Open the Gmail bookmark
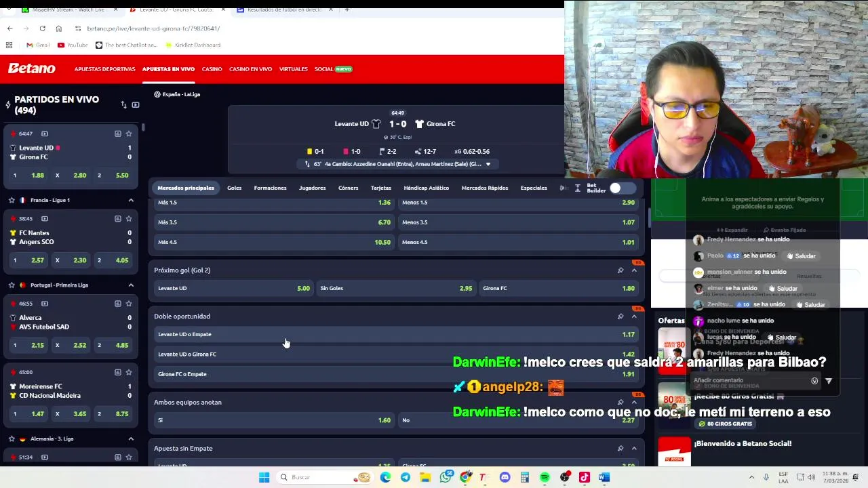 (x=38, y=45)
